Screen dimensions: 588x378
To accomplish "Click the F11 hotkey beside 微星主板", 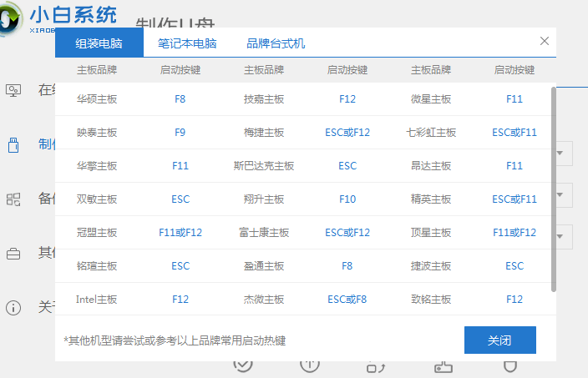I will (x=514, y=99).
